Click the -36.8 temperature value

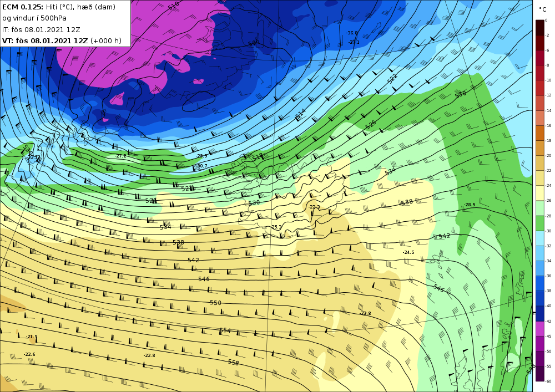point(352,33)
